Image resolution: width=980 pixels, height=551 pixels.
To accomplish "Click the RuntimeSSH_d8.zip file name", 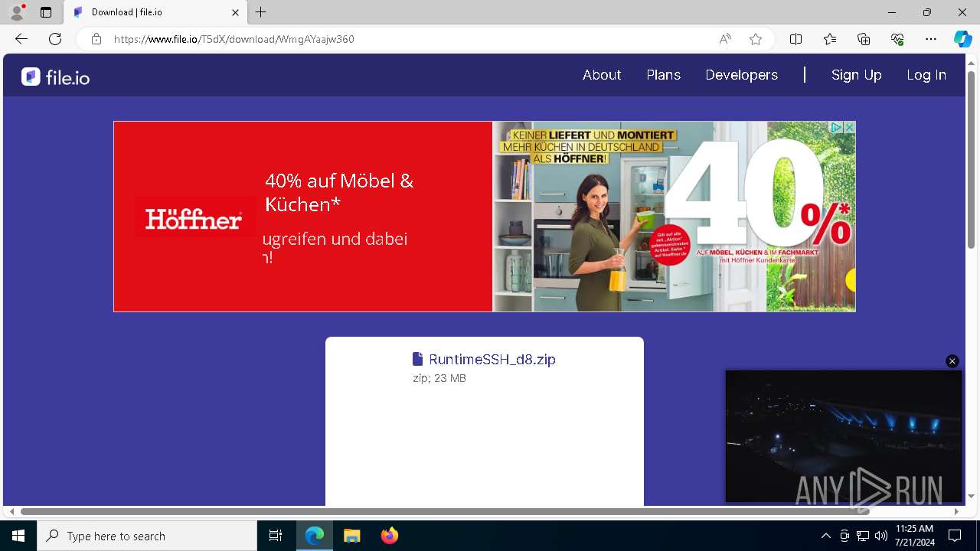I will 492,360.
